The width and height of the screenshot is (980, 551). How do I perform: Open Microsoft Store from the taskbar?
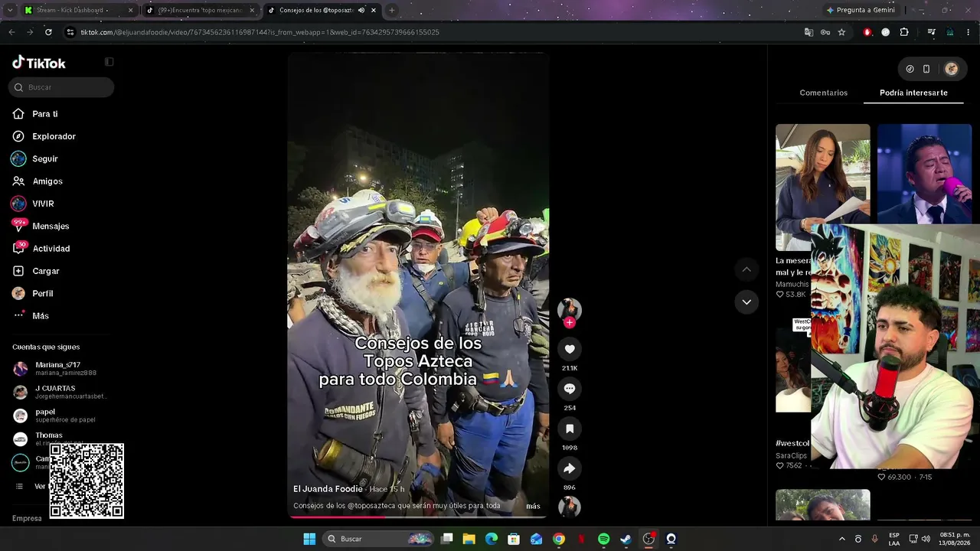tap(514, 539)
